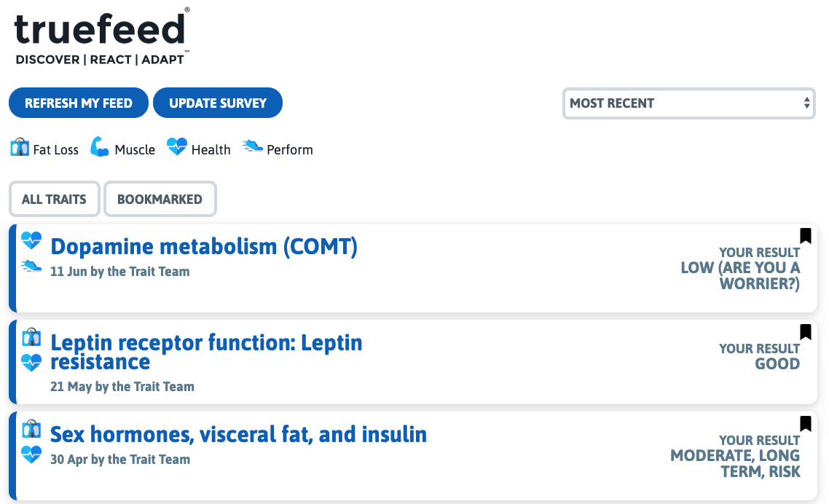Click heart icon on Sex hormones card

31,454
